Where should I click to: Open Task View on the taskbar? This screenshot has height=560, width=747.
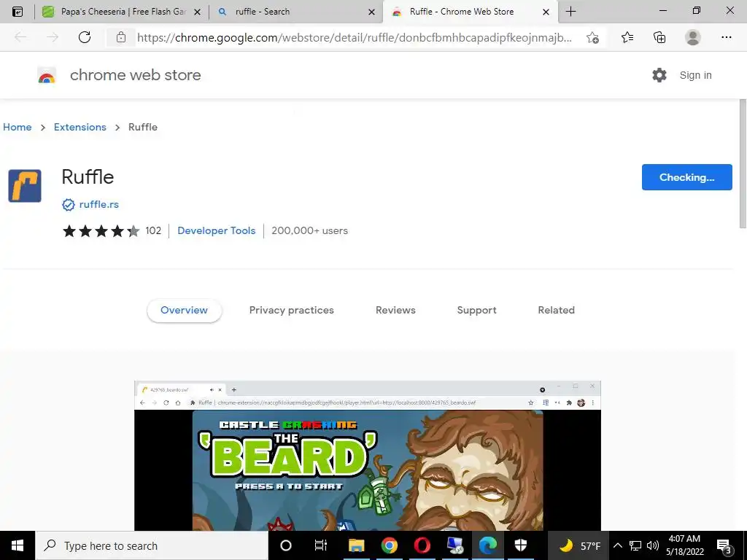tap(321, 545)
